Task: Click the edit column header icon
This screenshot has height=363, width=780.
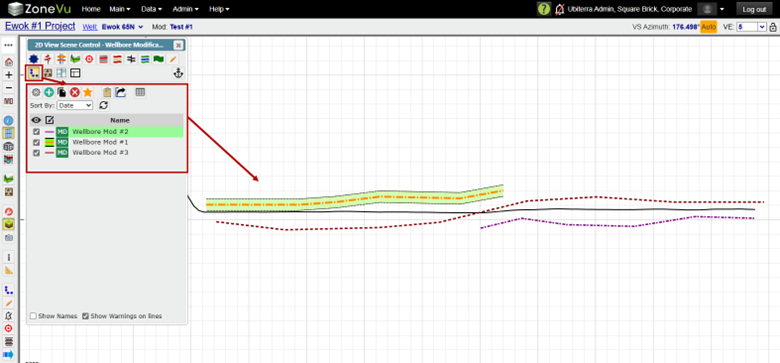Action: coord(49,120)
